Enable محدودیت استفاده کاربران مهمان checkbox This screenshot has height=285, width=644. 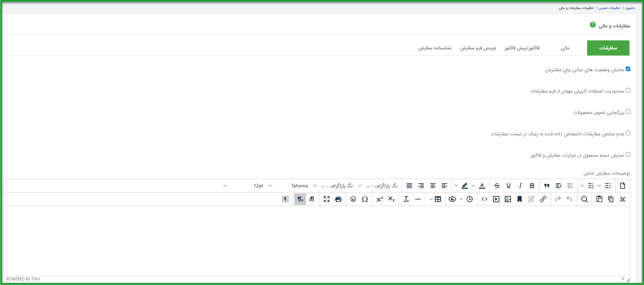pos(628,90)
